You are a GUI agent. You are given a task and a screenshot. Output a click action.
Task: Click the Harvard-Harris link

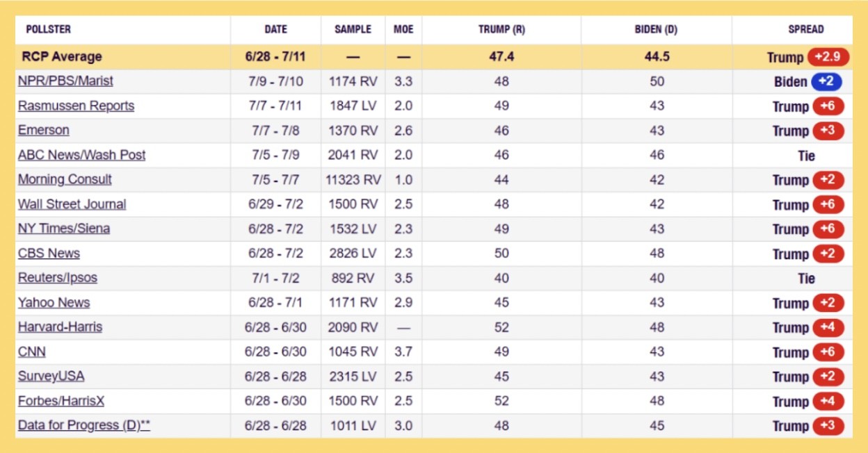[60, 327]
